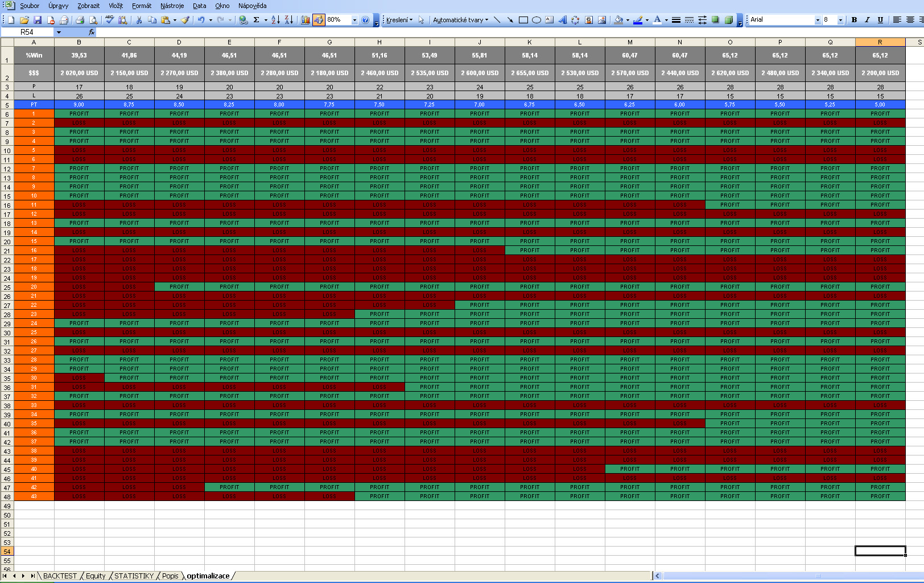Open the zoom 80% dropdown
Image resolution: width=924 pixels, height=583 pixels.
coord(354,20)
